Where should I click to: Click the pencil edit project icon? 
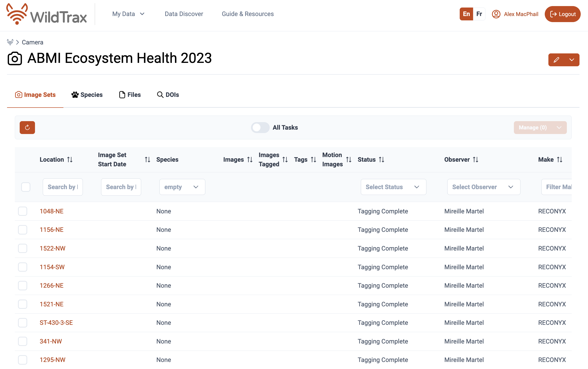click(556, 60)
